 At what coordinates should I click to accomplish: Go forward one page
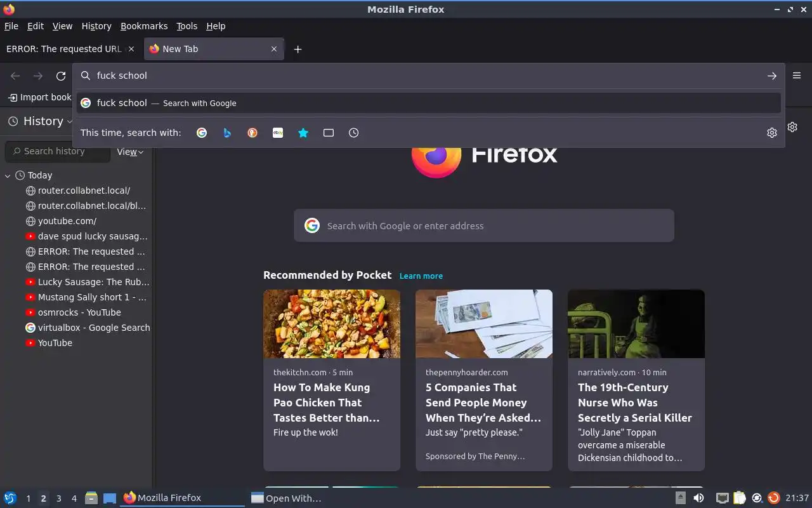pyautogui.click(x=38, y=76)
